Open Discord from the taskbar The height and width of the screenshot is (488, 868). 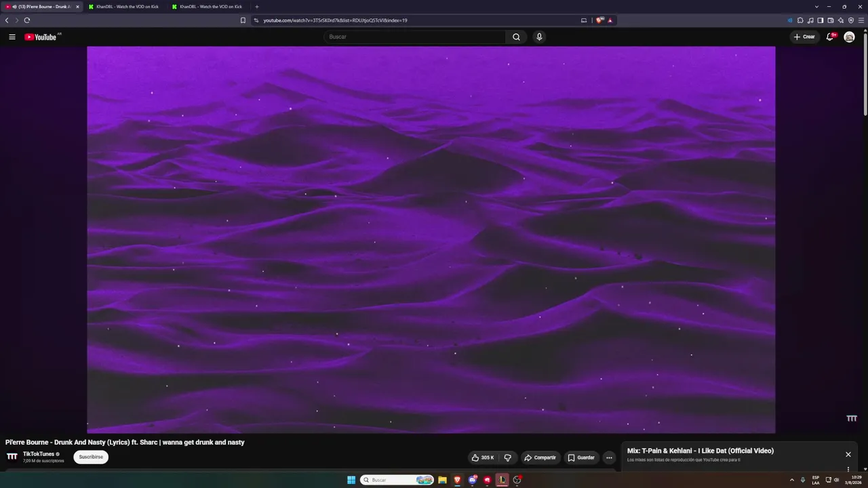[x=473, y=480]
